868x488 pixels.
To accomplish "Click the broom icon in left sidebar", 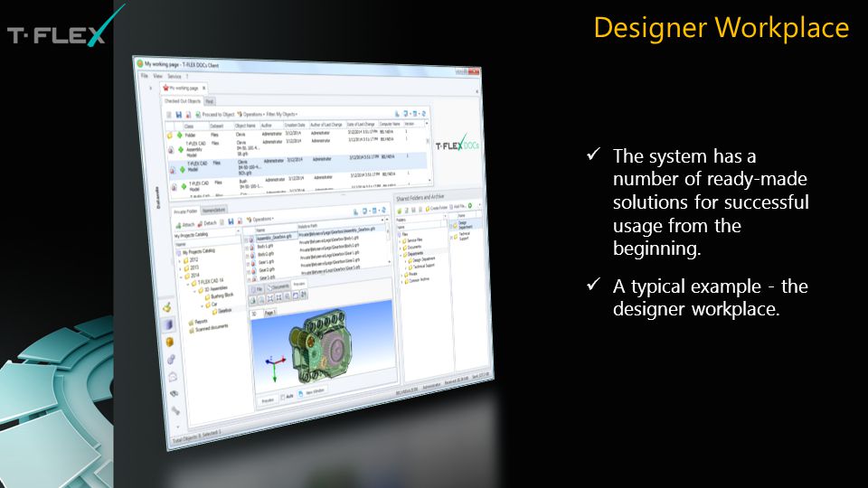I will point(167,307).
